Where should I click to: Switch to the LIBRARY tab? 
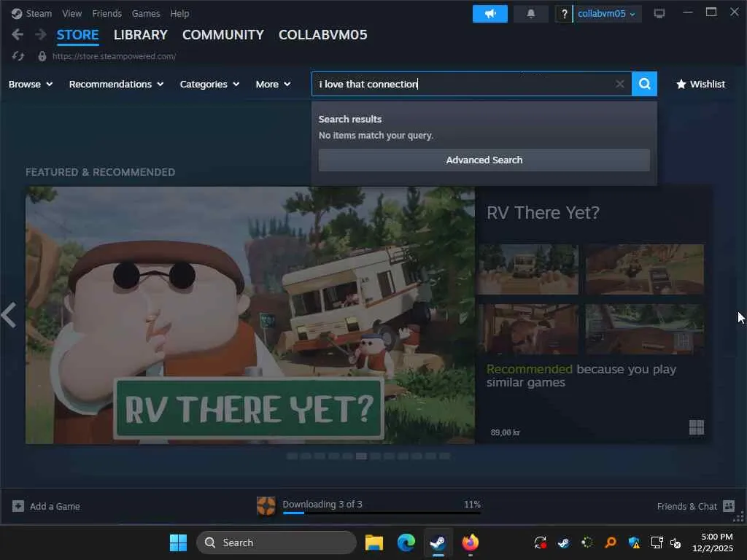(141, 35)
